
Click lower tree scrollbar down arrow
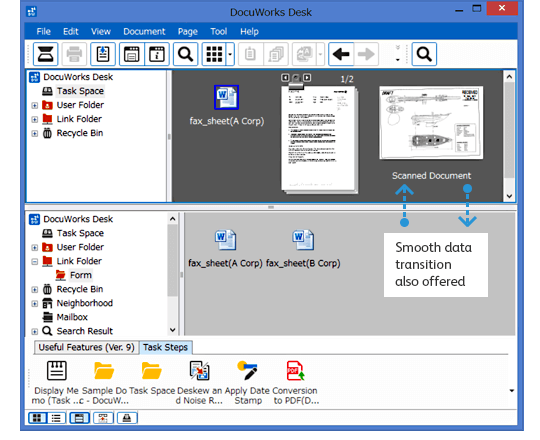(x=173, y=330)
